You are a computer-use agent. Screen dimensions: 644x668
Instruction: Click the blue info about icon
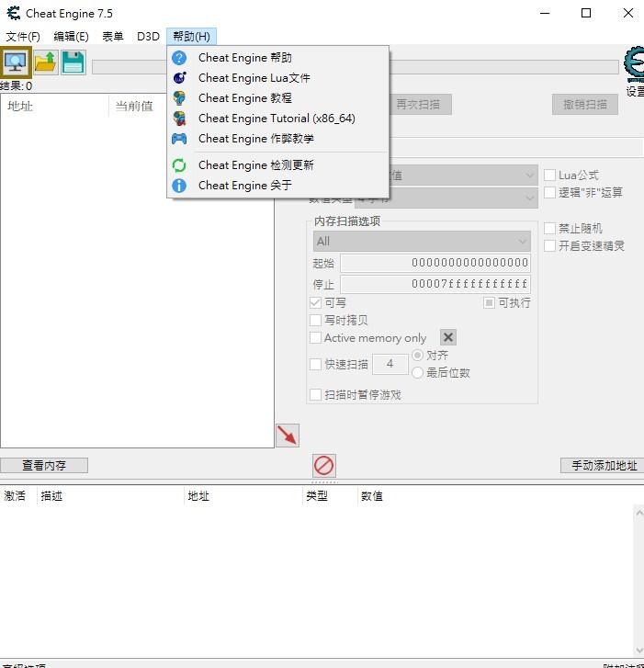[x=179, y=186]
